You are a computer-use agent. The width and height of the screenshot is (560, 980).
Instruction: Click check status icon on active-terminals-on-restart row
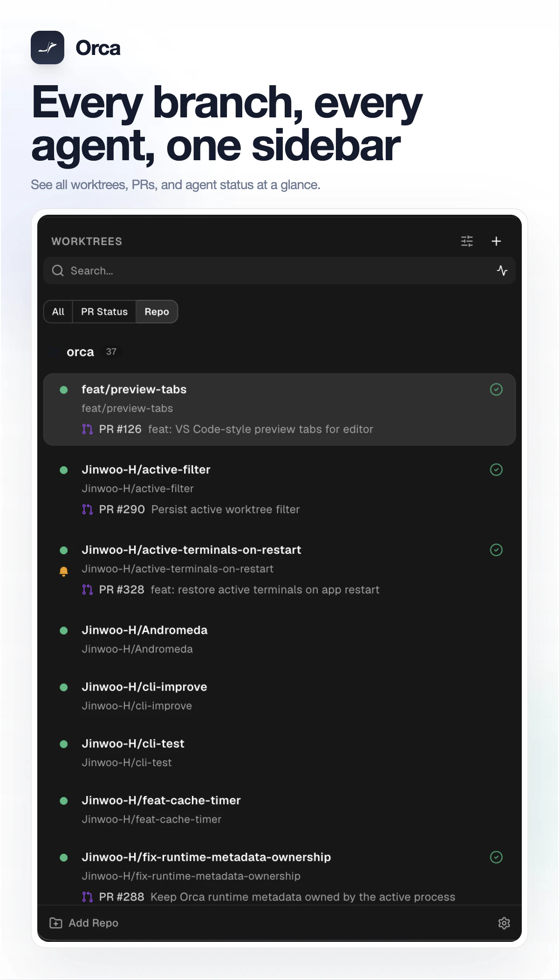coord(496,550)
